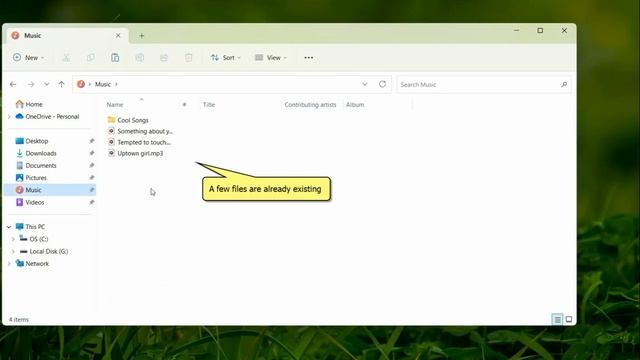Sort by the Name column header
The width and height of the screenshot is (640, 360).
pyautogui.click(x=115, y=105)
